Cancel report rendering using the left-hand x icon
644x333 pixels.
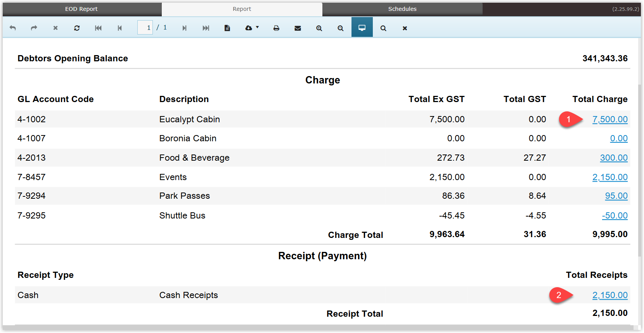click(x=55, y=28)
